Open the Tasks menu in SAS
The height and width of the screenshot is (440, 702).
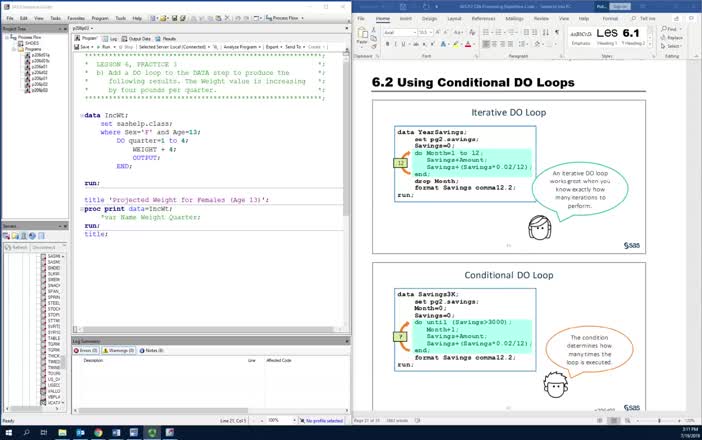pos(56,18)
